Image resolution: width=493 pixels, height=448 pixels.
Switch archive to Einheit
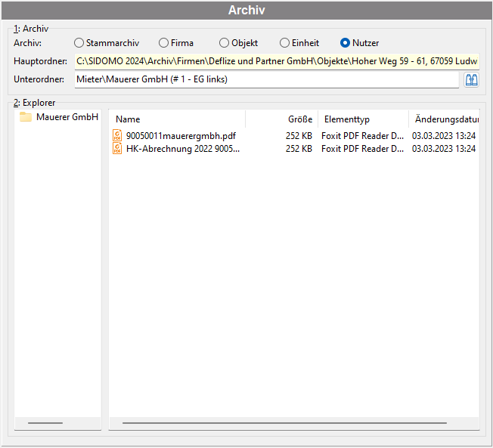click(x=284, y=43)
